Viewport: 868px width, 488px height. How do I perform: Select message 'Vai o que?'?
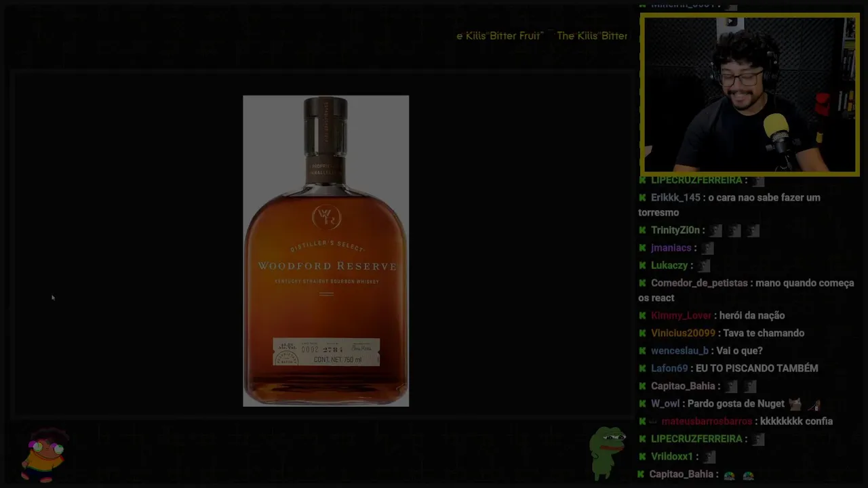(x=739, y=351)
